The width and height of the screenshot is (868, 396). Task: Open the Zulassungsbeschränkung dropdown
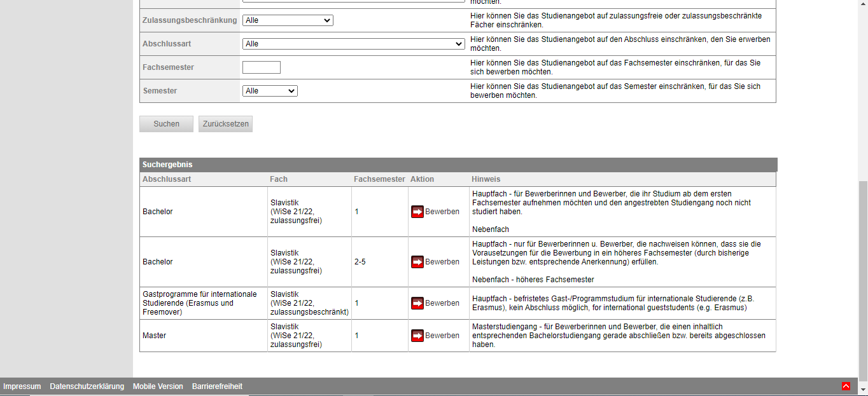288,20
